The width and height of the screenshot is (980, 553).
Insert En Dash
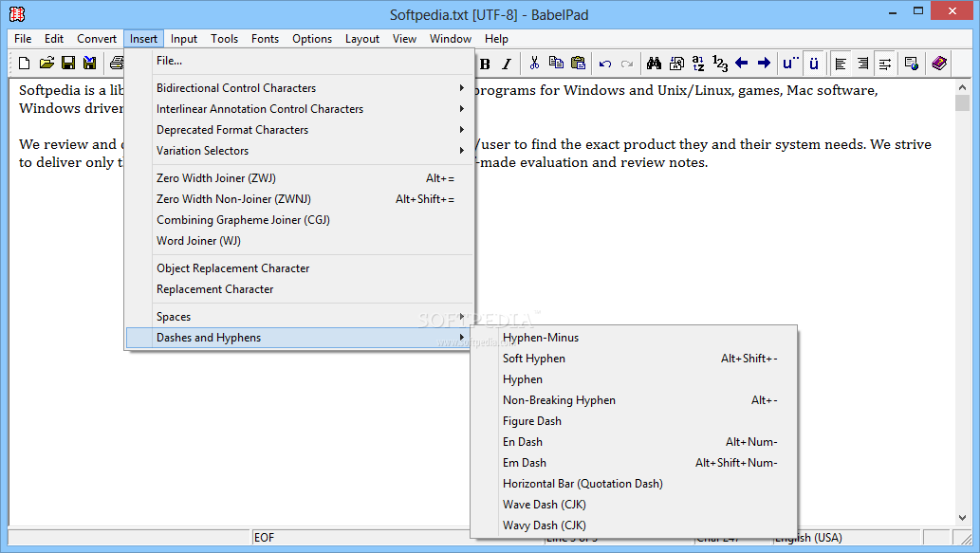point(634,442)
